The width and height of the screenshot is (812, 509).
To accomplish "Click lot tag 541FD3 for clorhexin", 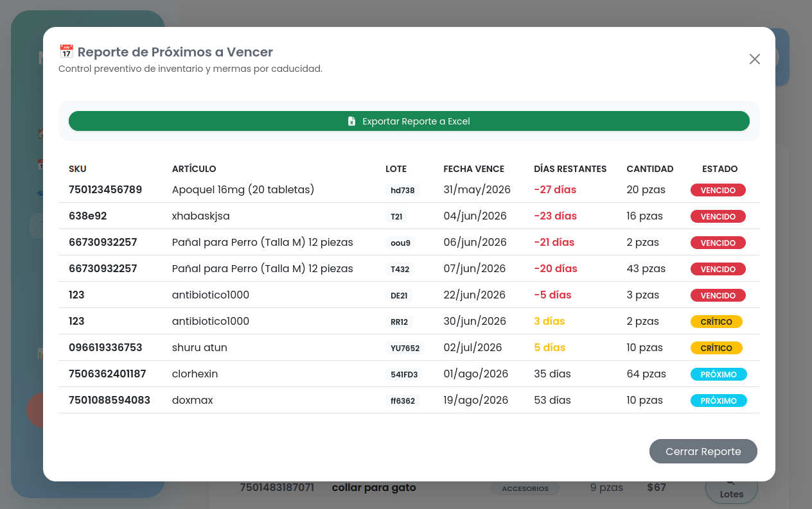I will [x=404, y=375].
